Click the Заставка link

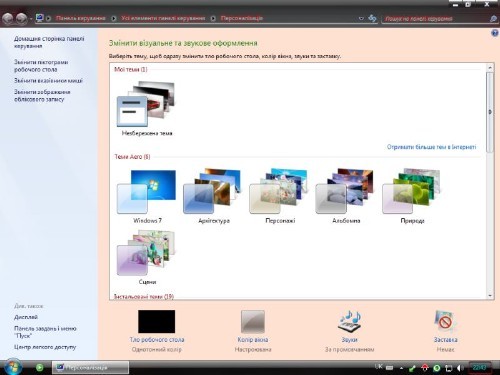coord(445,340)
